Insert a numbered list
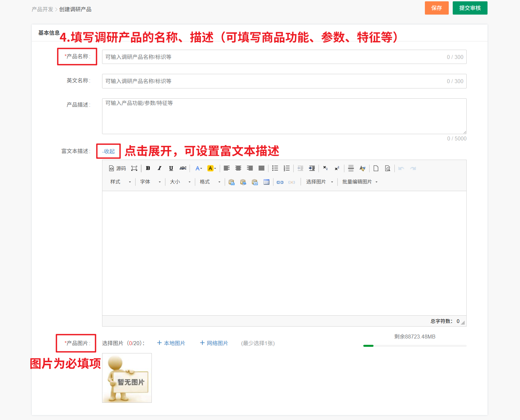The image size is (520, 420). click(x=287, y=168)
